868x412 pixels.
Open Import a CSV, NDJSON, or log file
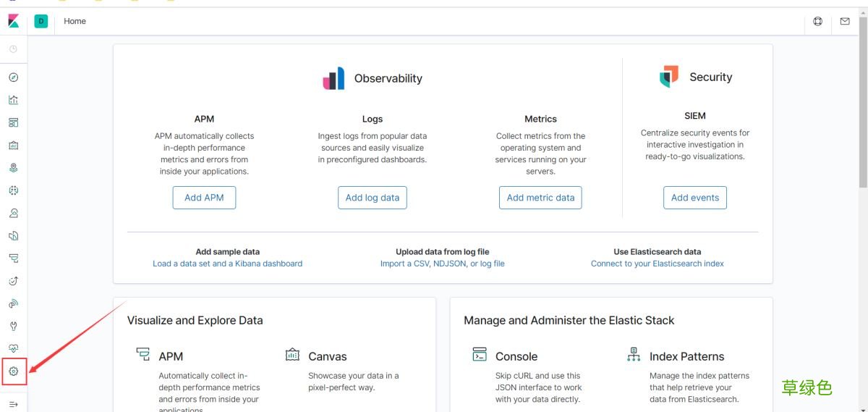point(443,264)
